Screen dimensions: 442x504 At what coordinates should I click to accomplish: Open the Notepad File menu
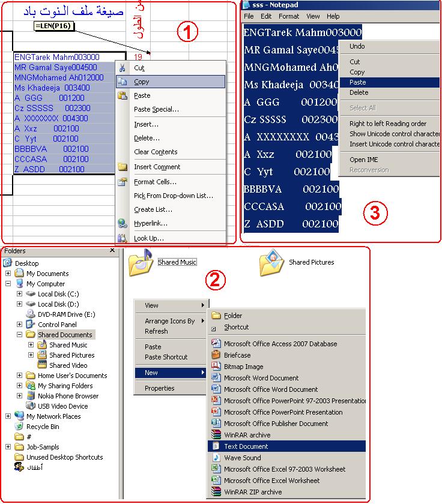[x=249, y=16]
